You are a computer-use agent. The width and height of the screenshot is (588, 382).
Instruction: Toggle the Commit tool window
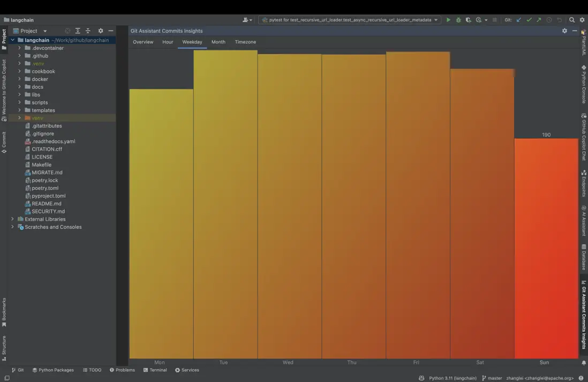click(4, 143)
